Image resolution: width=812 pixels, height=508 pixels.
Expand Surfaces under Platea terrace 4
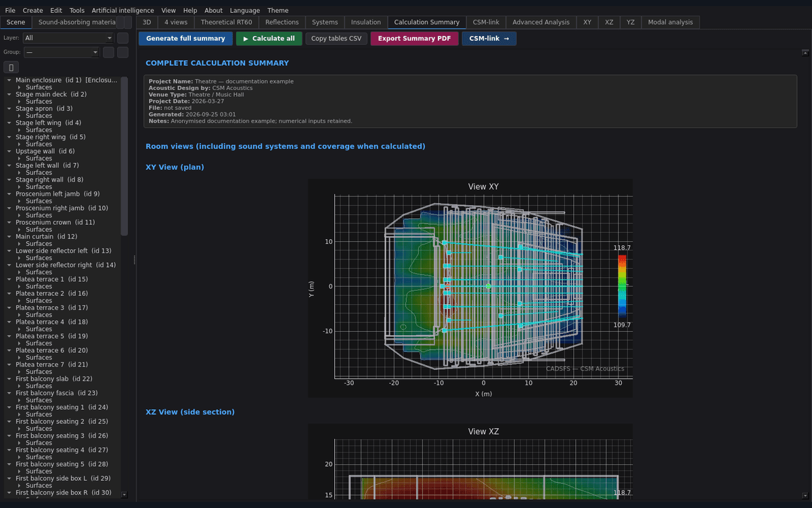pos(20,329)
